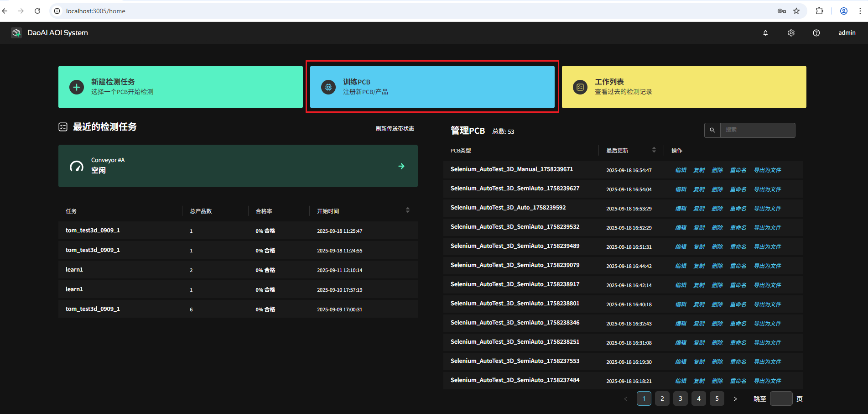The height and width of the screenshot is (414, 868).
Task: Sort PCB list by 最后更新 column arrows
Action: (x=654, y=150)
